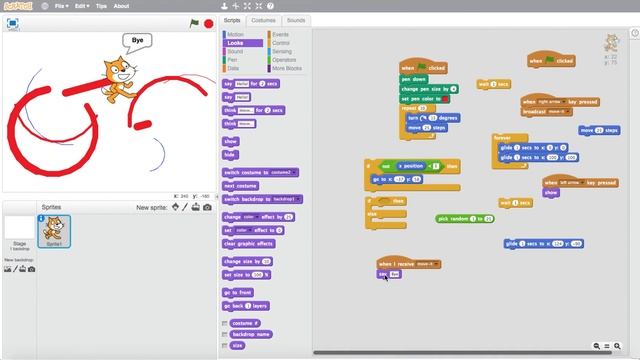640x360 pixels.
Task: Choose new backdrop from library icon
Action: click(x=7, y=269)
